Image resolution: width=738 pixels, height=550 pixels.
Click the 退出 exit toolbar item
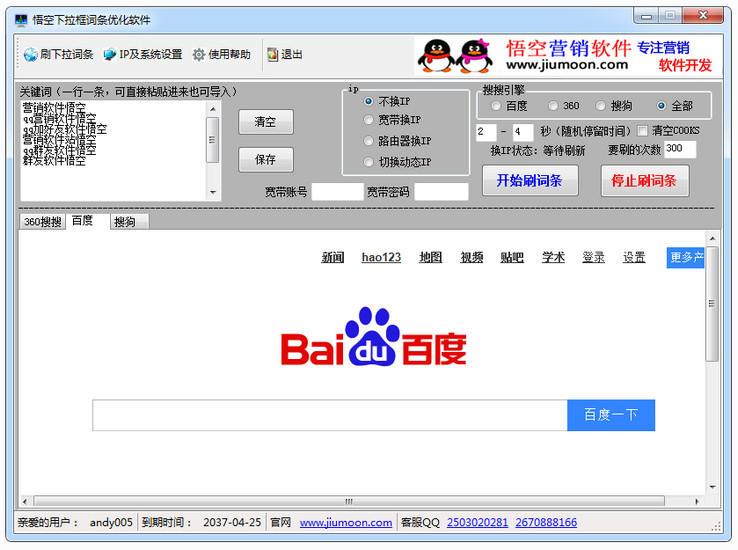tap(285, 55)
